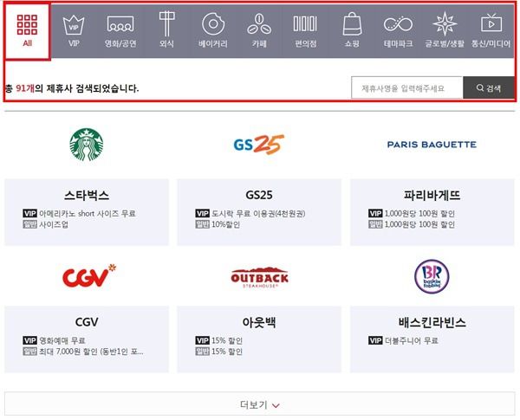Open the 스타벅스 partner title
This screenshot has height=420, width=520.
87,195
